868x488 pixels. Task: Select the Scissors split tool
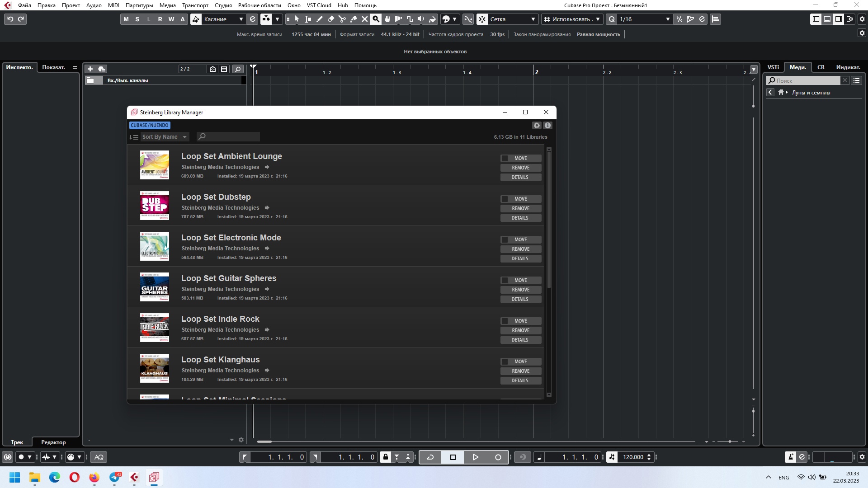pyautogui.click(x=342, y=19)
